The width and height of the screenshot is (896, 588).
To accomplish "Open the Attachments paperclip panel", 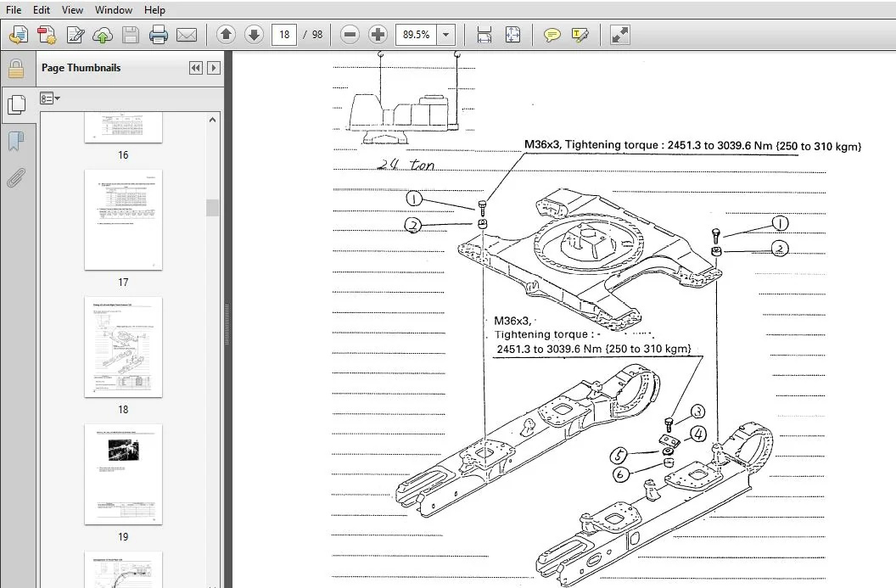I will click(x=16, y=177).
